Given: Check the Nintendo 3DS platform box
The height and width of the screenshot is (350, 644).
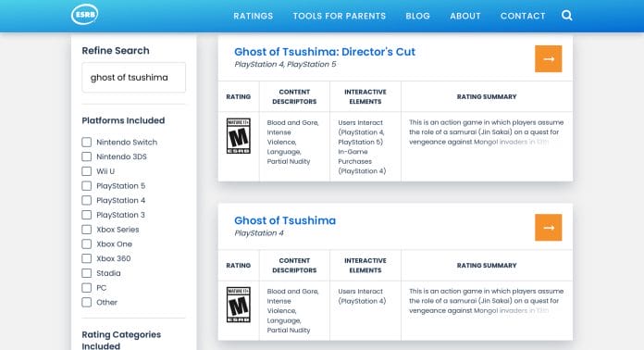Looking at the screenshot, I should pyautogui.click(x=87, y=156).
